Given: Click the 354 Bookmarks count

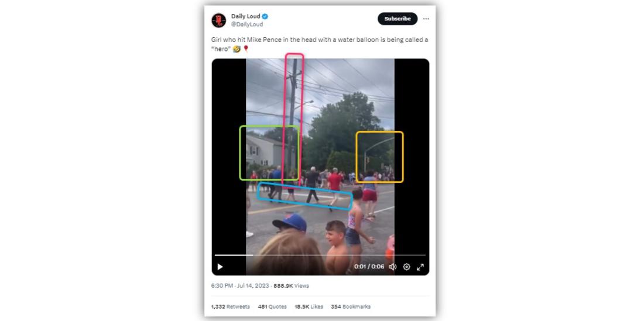Looking at the screenshot, I should 351,306.
